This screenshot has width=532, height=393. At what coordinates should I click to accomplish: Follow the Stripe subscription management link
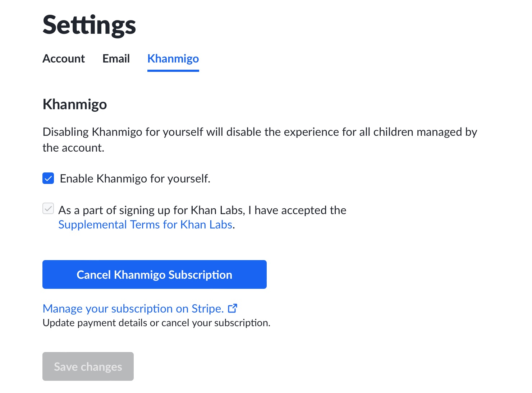(x=133, y=308)
